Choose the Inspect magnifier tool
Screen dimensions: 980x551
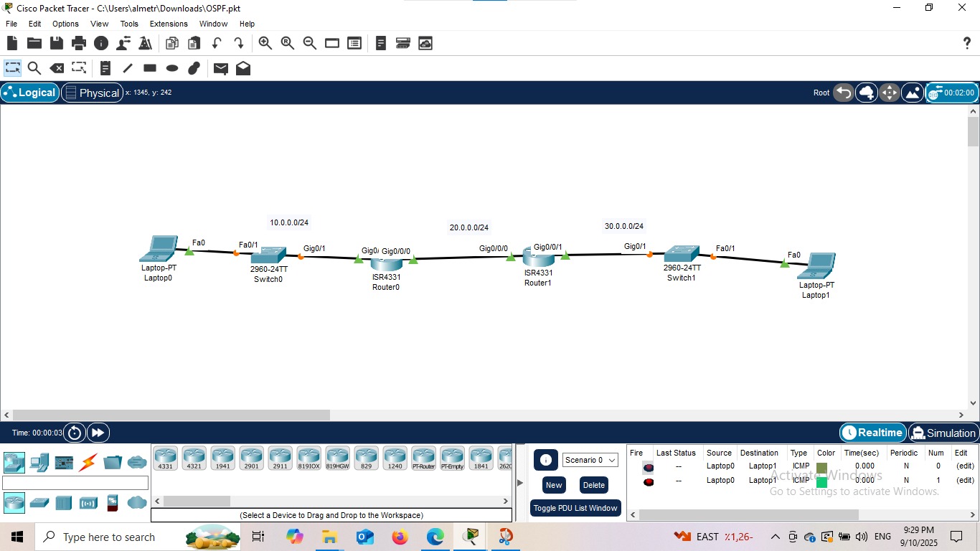[x=34, y=68]
